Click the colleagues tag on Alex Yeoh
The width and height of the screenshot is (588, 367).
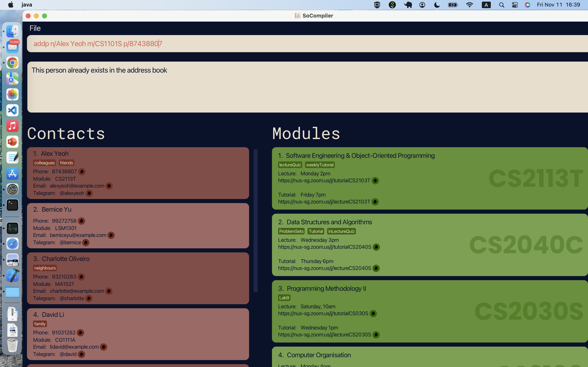point(45,163)
